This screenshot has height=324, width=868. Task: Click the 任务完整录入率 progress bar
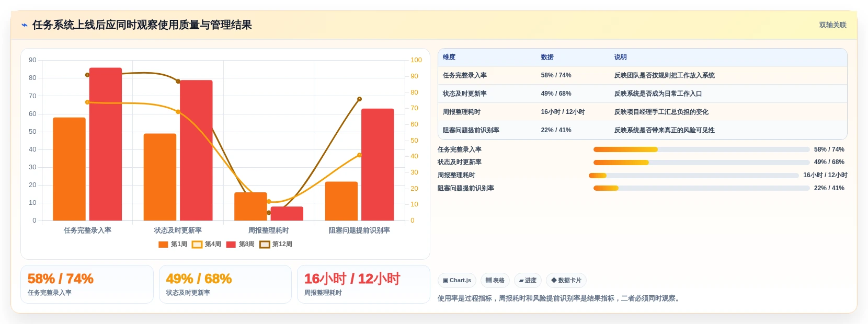point(701,149)
